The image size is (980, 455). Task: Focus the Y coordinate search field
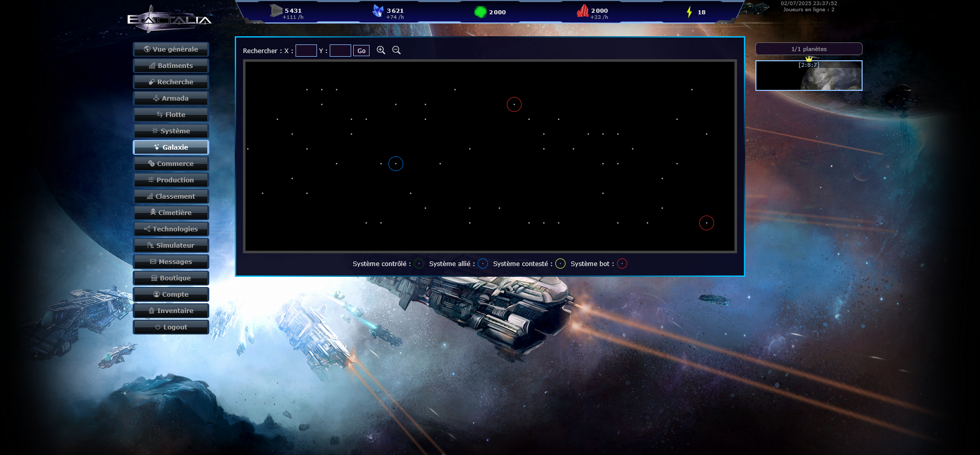point(340,51)
